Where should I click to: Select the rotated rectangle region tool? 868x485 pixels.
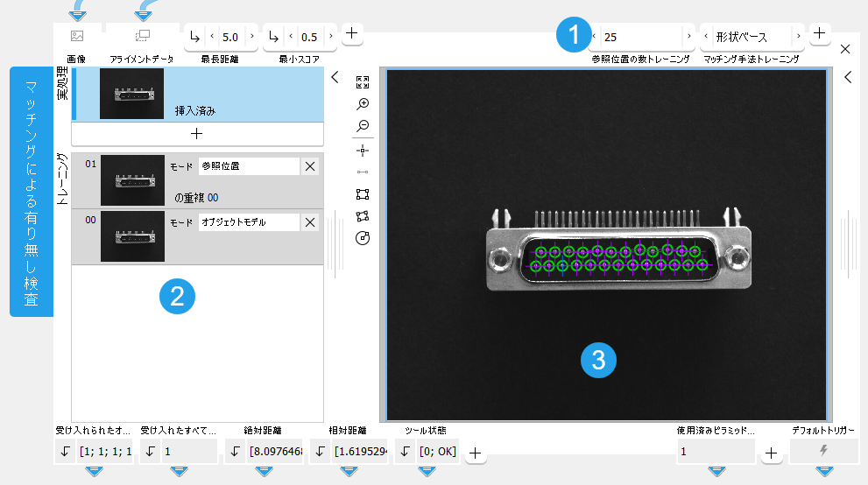pyautogui.click(x=363, y=216)
